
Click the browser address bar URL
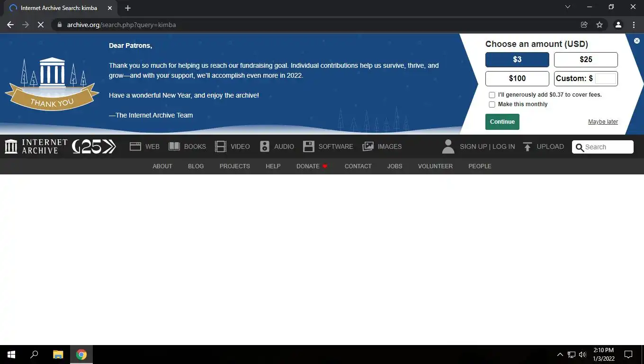click(x=121, y=25)
